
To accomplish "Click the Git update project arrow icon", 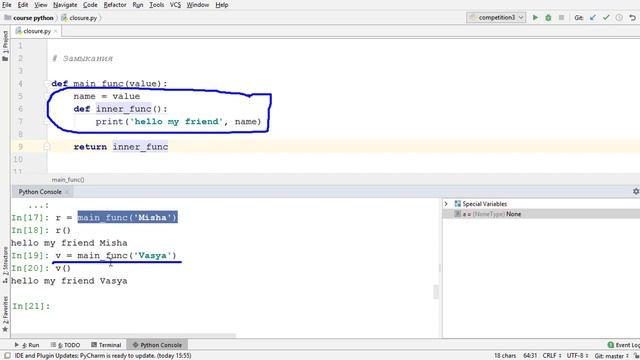I will (593, 18).
